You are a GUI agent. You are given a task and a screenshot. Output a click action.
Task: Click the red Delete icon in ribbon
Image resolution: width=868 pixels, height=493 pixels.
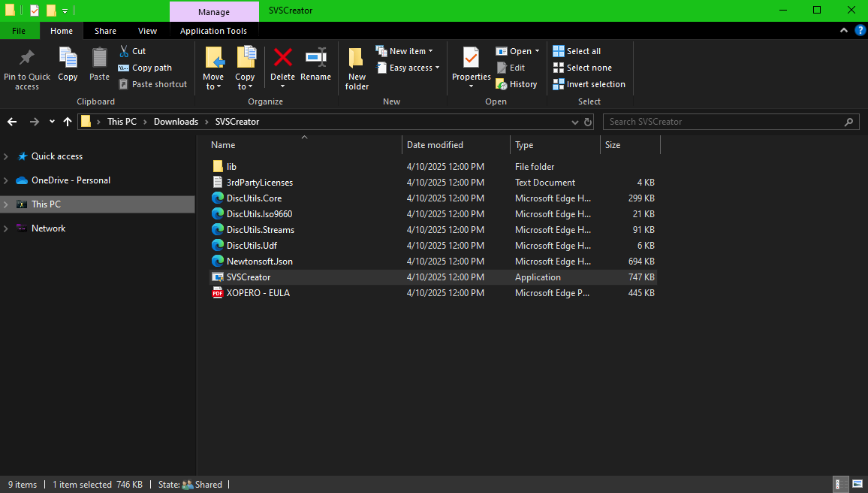[282, 59]
